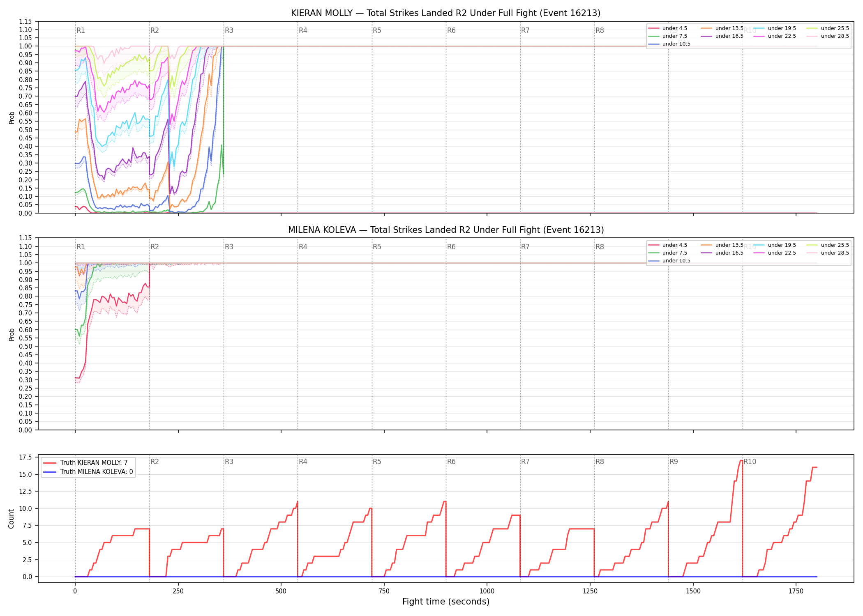Click 'under 13.5' legend entry in top chart
The height and width of the screenshot is (616, 863).
pos(722,28)
